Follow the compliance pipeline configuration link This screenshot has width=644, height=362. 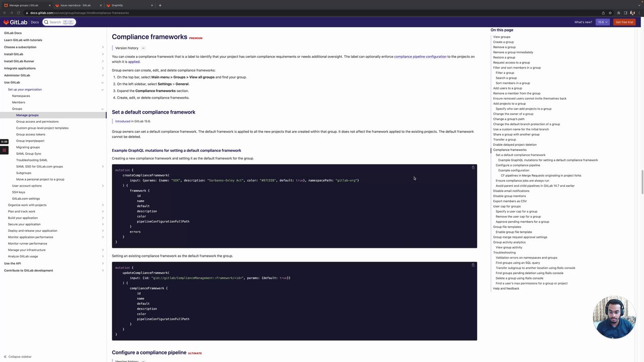(420, 57)
